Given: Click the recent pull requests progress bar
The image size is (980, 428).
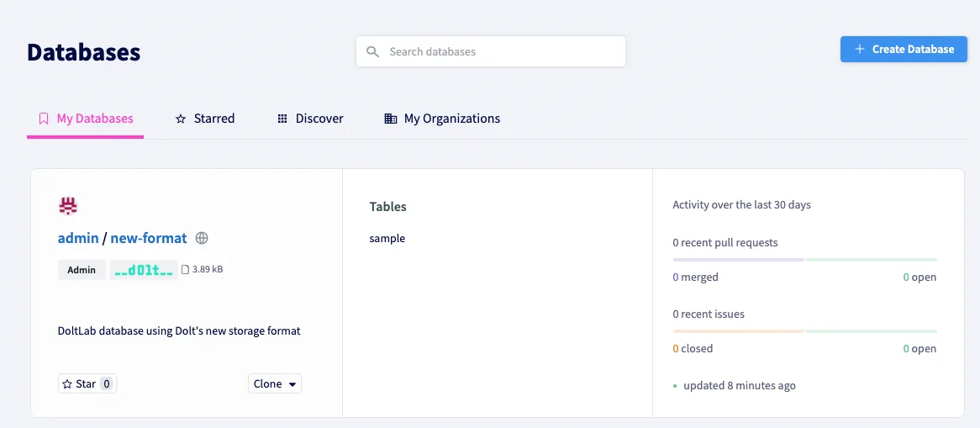Looking at the screenshot, I should coord(804,260).
